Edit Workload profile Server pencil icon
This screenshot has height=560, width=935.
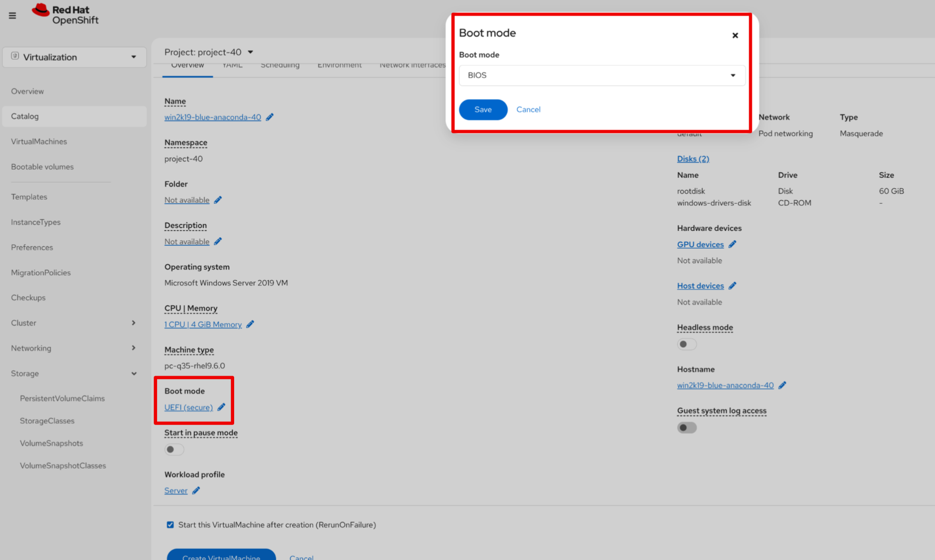tap(196, 491)
